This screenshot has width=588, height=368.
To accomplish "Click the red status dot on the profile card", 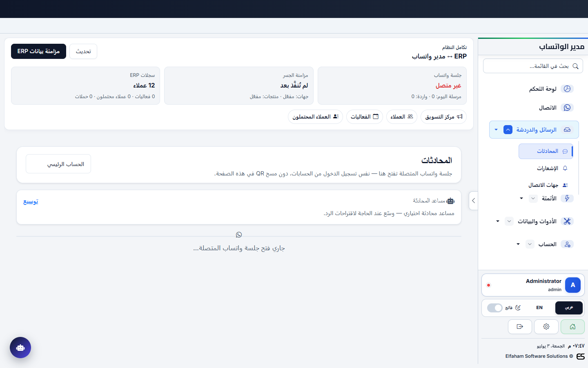I will [x=488, y=285].
